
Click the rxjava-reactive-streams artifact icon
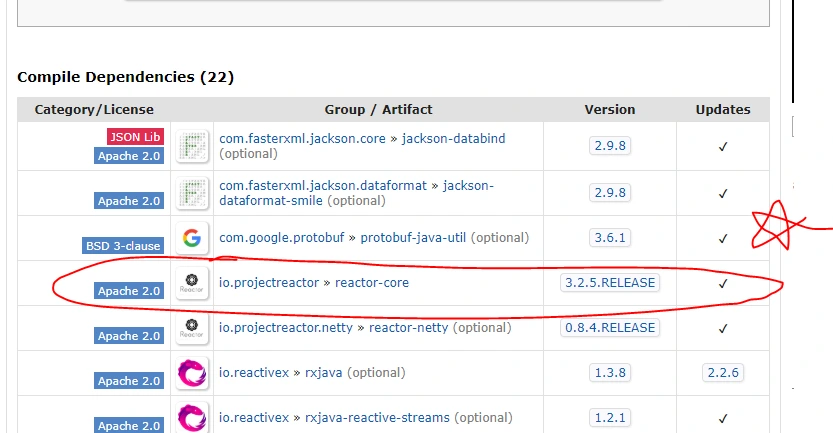192,418
